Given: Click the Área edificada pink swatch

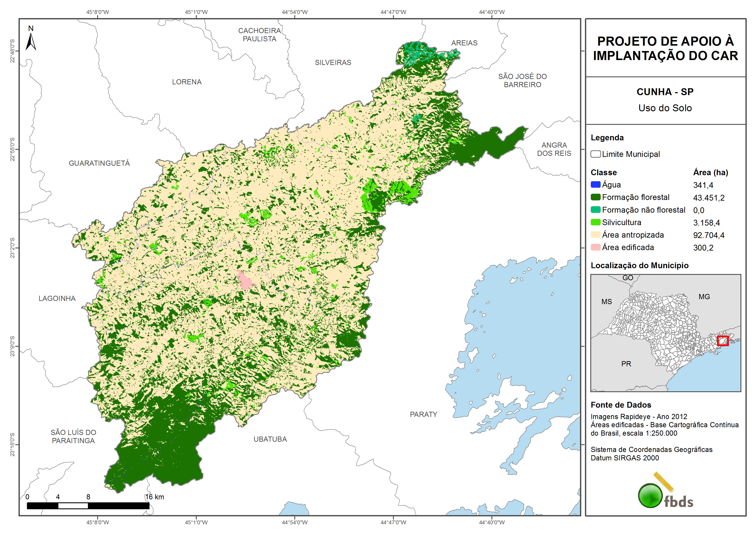Looking at the screenshot, I should pos(595,247).
